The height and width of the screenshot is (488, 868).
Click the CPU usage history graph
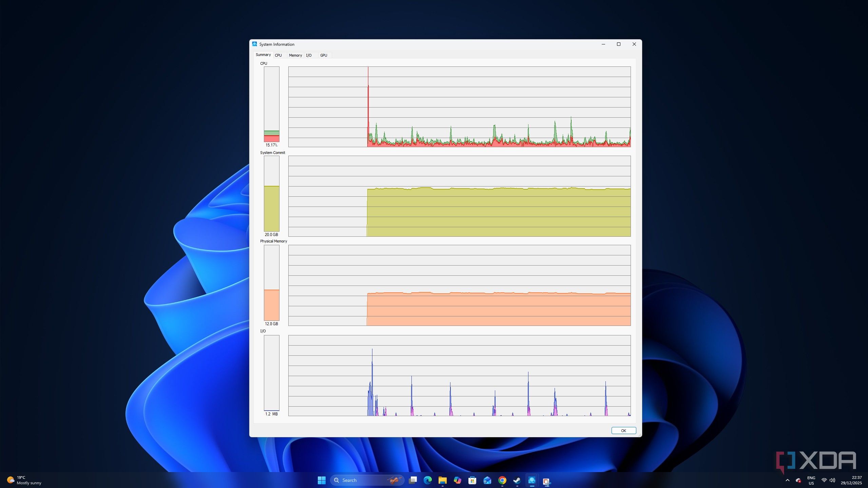coord(459,106)
